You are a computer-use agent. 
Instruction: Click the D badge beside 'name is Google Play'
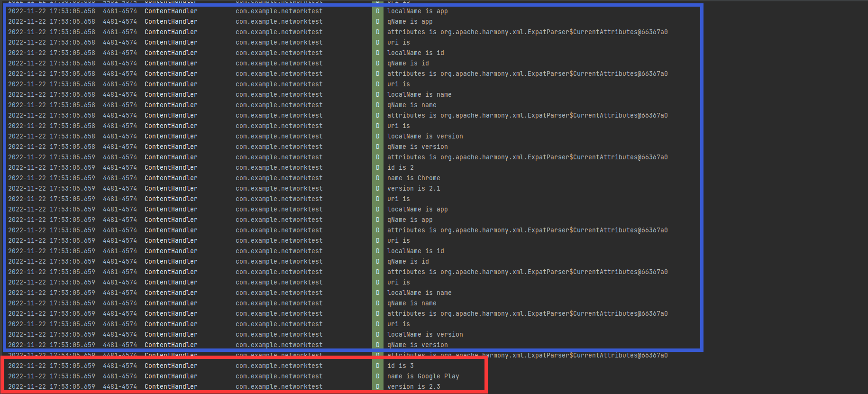pos(378,376)
